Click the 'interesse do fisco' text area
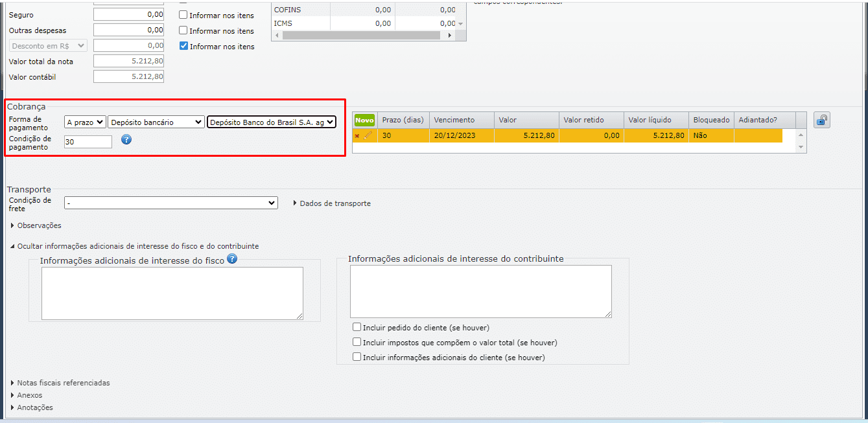The width and height of the screenshot is (868, 423). (x=172, y=293)
